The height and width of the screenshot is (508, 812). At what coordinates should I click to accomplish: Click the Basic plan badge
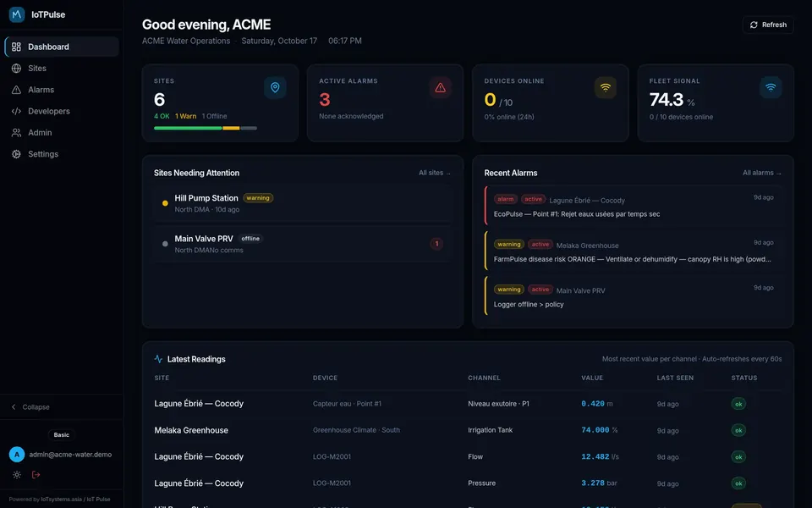pos(62,435)
